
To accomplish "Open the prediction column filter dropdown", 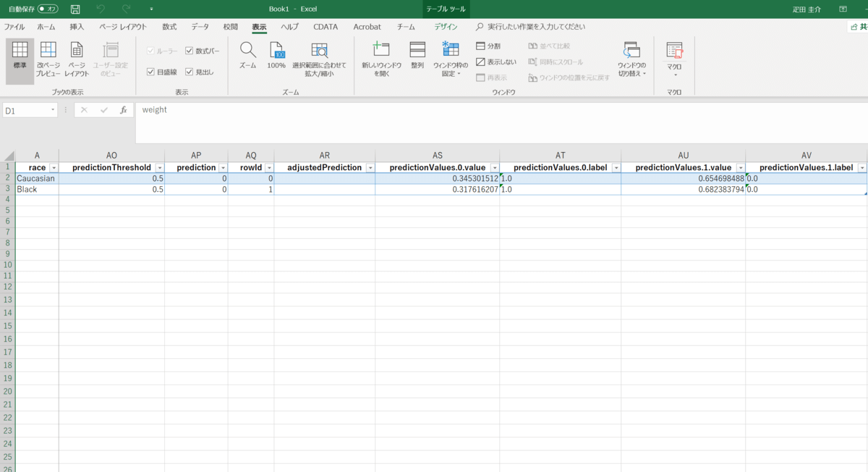I will tap(222, 168).
